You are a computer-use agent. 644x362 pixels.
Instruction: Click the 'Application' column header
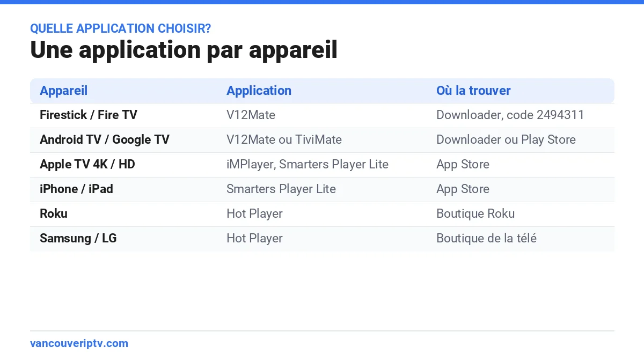coord(259,91)
